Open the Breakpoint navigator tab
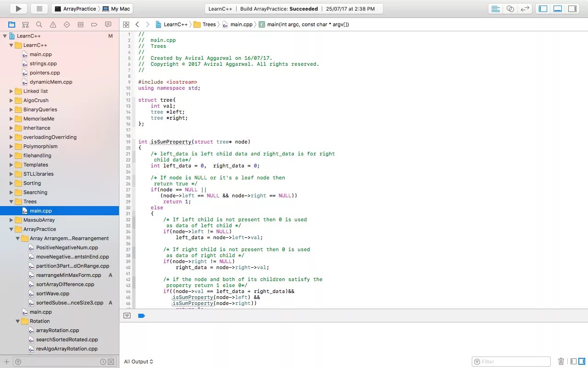Viewport: 588px width, 368px height. pos(94,24)
